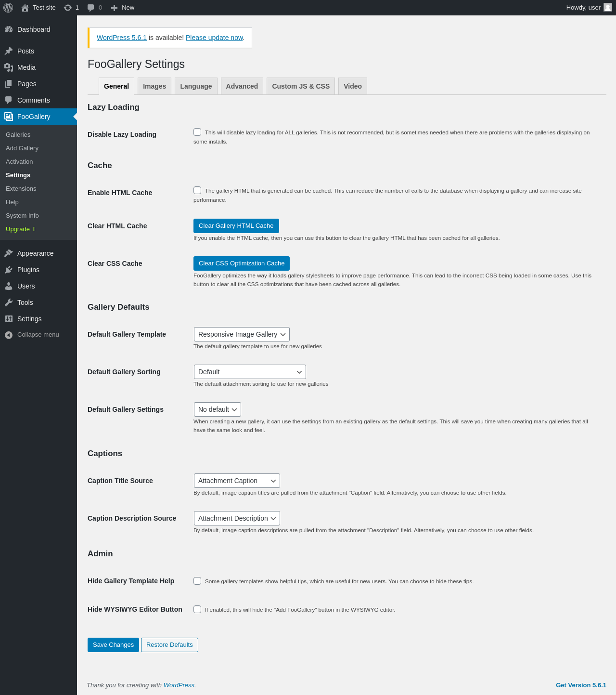Open the Test site home icon
Viewport: 616px width, 695px height.
click(25, 8)
